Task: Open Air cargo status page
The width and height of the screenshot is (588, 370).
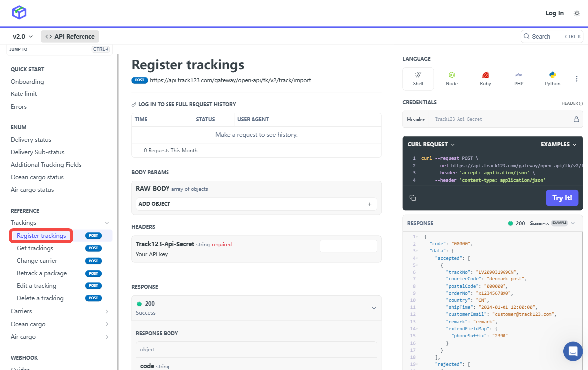Action: [32, 190]
